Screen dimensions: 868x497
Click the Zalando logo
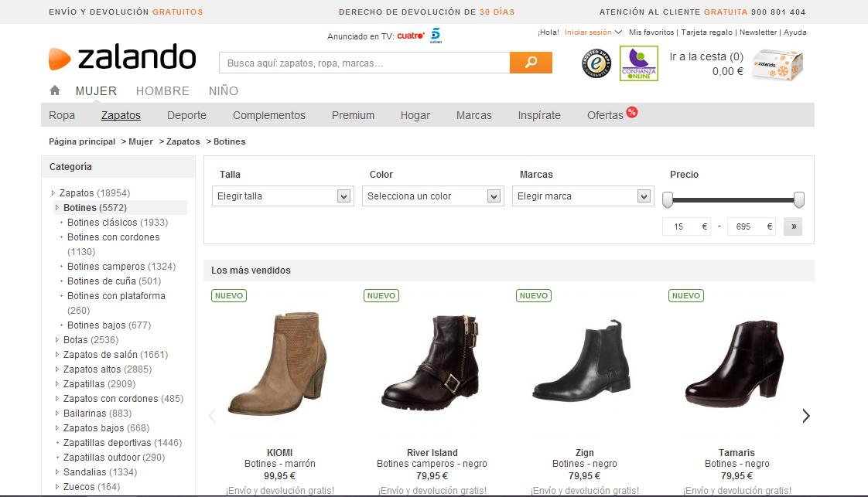click(x=122, y=59)
